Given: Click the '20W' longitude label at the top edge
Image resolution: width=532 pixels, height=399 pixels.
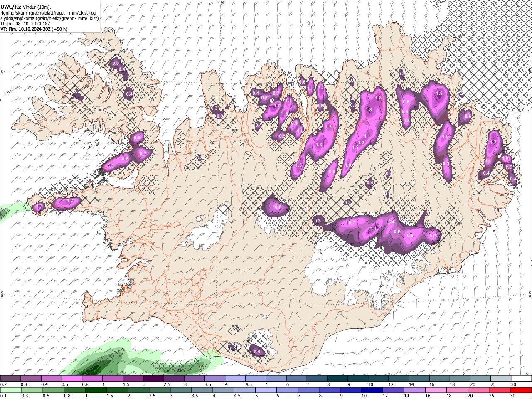Looking at the screenshot, I should [221, 2].
